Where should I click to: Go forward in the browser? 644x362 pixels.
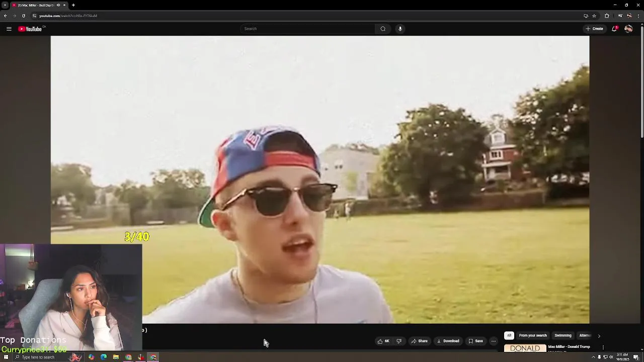(x=14, y=16)
